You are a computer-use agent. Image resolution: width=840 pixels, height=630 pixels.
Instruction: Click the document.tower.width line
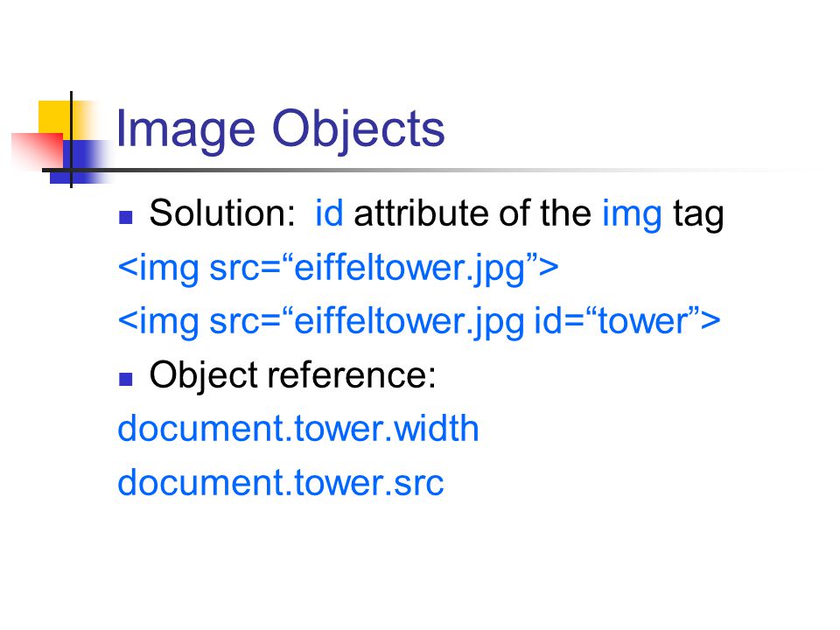click(x=297, y=429)
